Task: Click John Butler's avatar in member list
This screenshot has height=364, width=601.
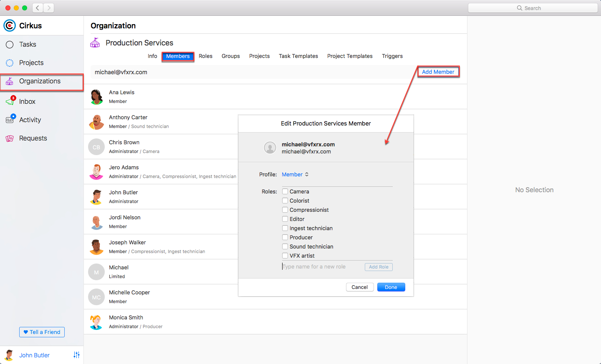Action: point(96,197)
